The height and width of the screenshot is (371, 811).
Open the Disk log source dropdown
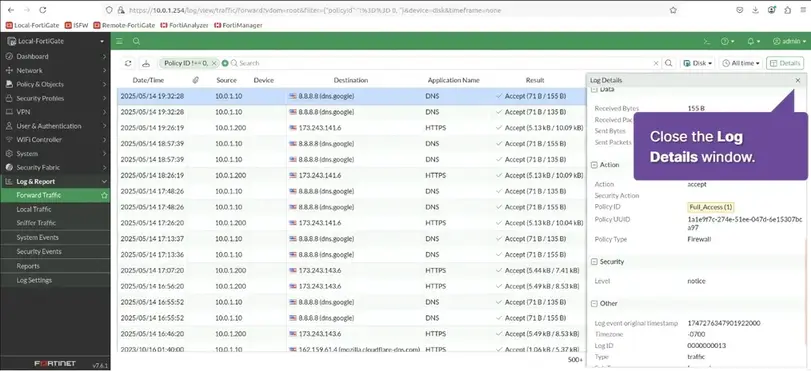(x=697, y=63)
